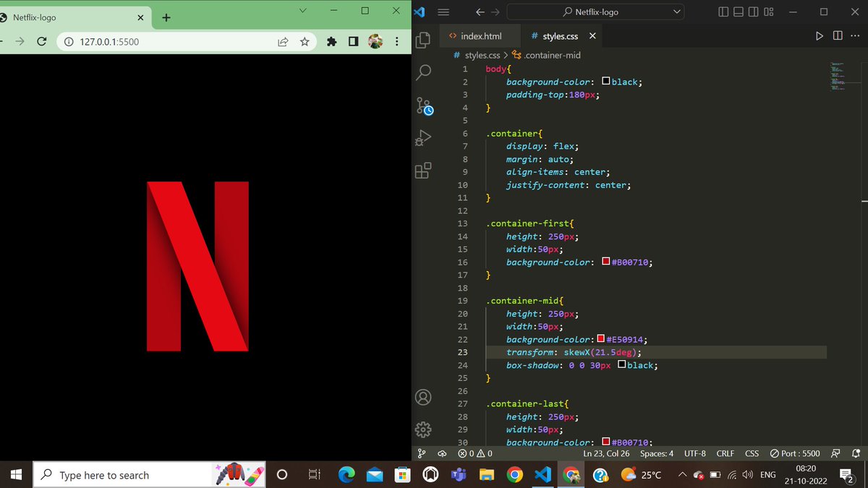Image resolution: width=868 pixels, height=488 pixels.
Task: Open the #E50914 color swatch on line 22
Action: coord(600,339)
